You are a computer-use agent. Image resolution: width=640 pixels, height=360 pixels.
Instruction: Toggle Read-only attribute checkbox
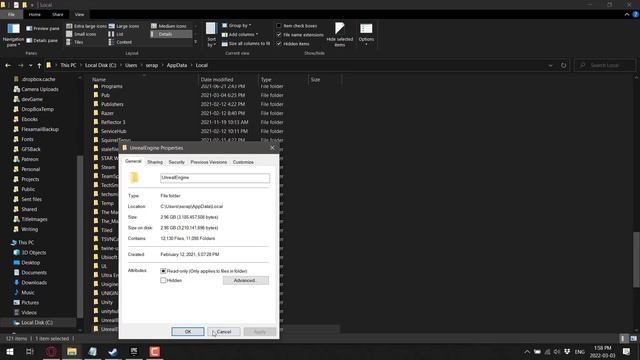coord(163,271)
